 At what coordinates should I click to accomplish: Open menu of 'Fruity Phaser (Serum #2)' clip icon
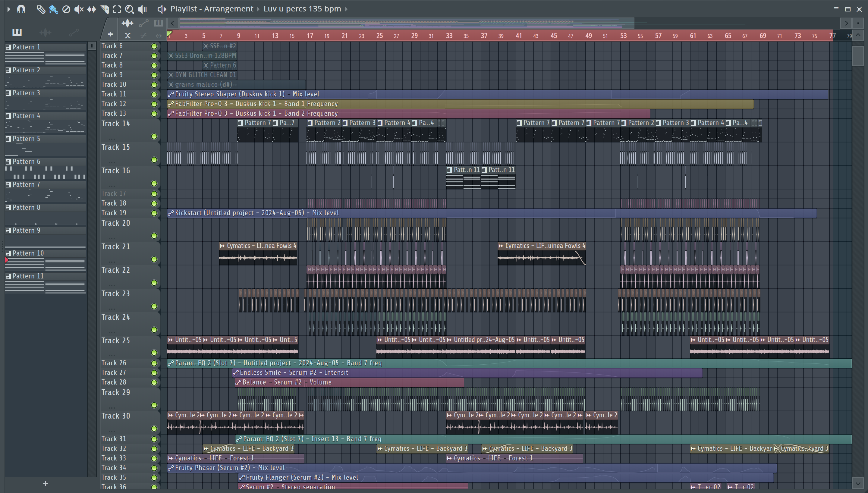coord(171,468)
